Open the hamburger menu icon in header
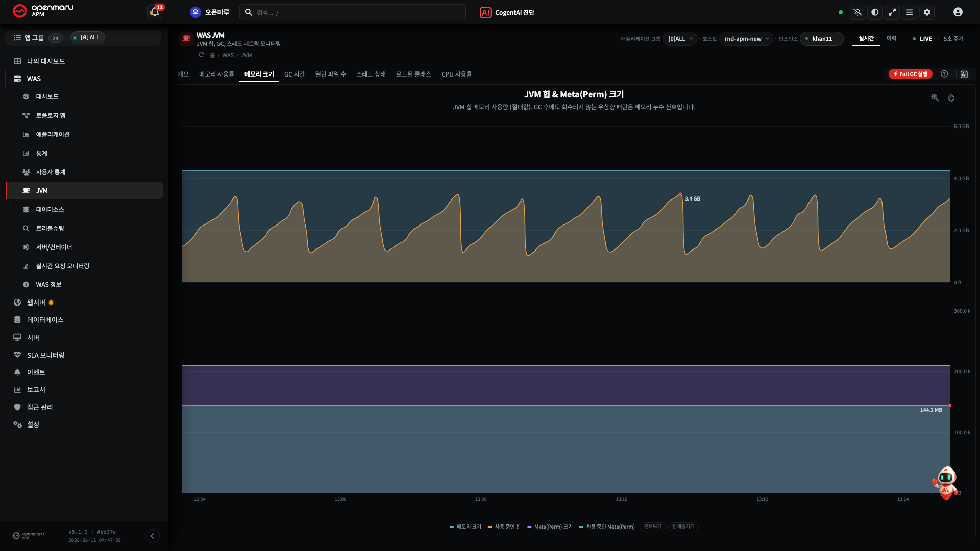The height and width of the screenshot is (551, 980). pyautogui.click(x=910, y=12)
